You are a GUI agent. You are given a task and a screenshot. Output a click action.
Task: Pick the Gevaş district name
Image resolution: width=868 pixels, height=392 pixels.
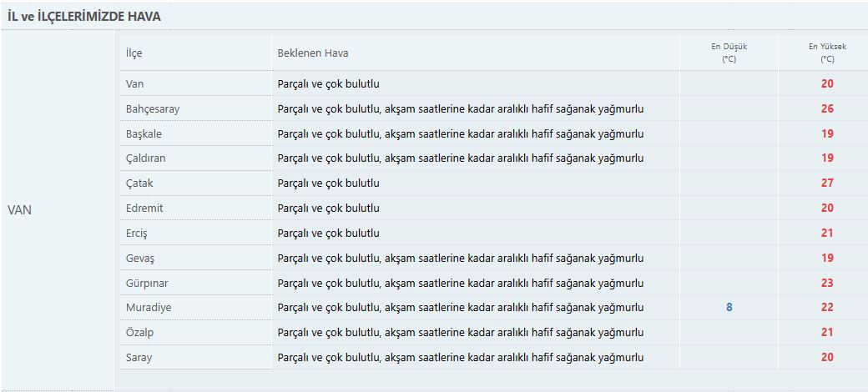click(140, 259)
